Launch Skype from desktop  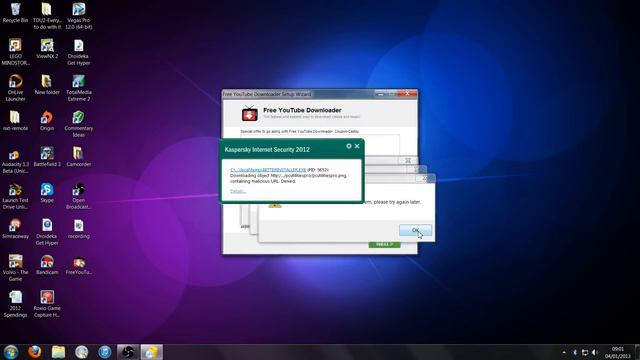47,193
